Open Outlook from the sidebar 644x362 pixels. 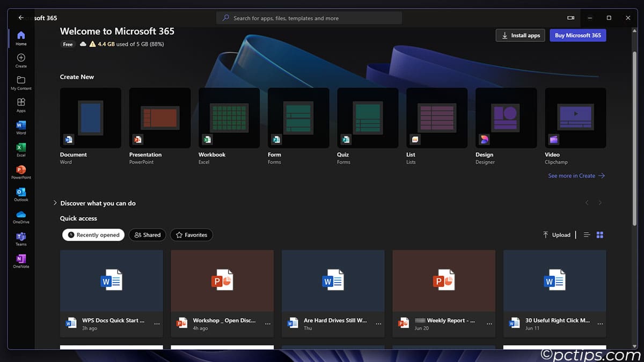click(21, 194)
